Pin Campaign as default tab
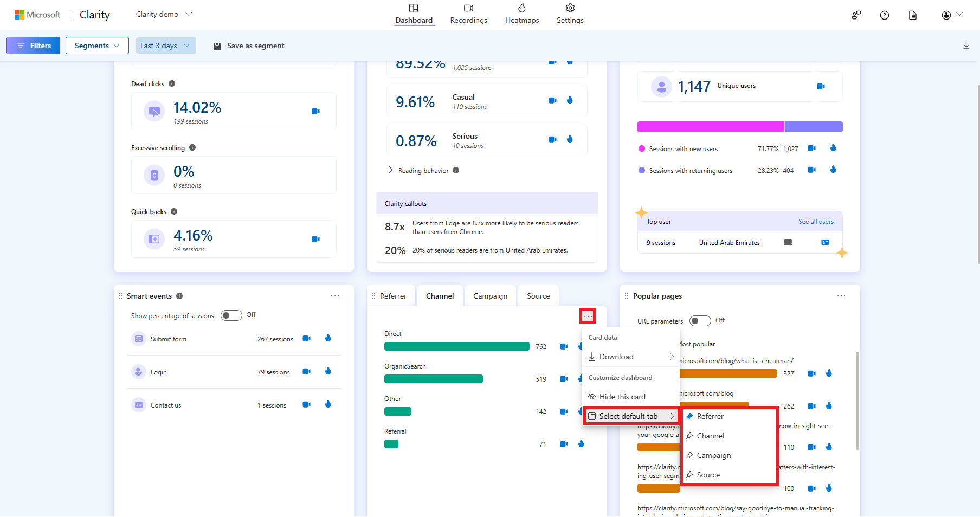This screenshot has height=517, width=980. (729, 455)
